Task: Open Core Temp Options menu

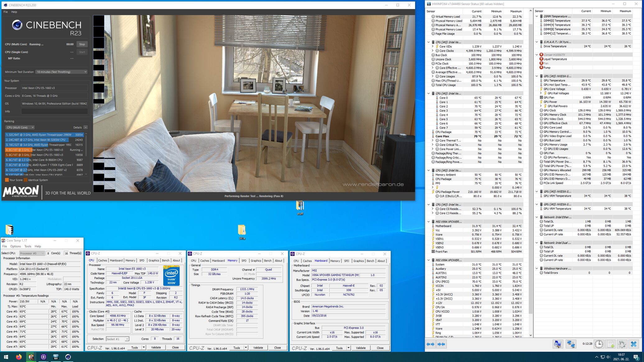Action: pos(16,246)
